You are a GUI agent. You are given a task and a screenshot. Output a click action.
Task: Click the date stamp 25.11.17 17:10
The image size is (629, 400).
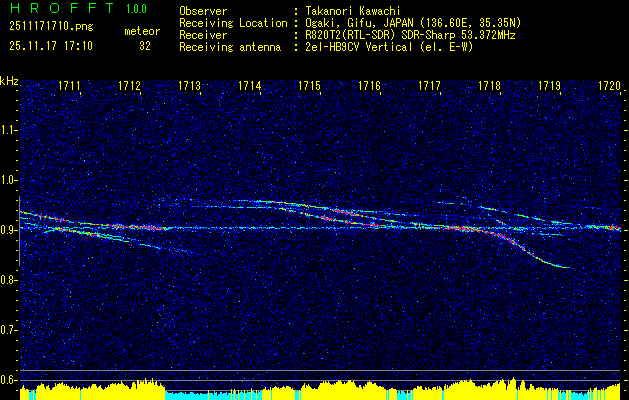(51, 46)
